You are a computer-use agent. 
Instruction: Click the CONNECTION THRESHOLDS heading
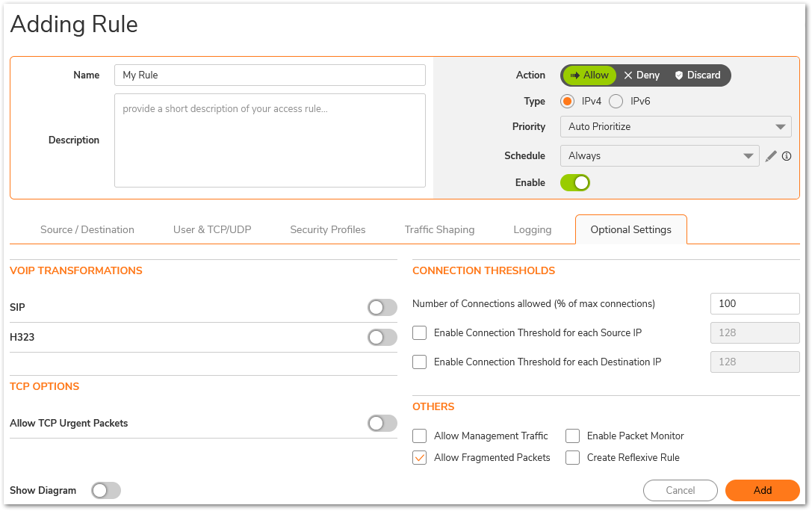[x=483, y=270]
